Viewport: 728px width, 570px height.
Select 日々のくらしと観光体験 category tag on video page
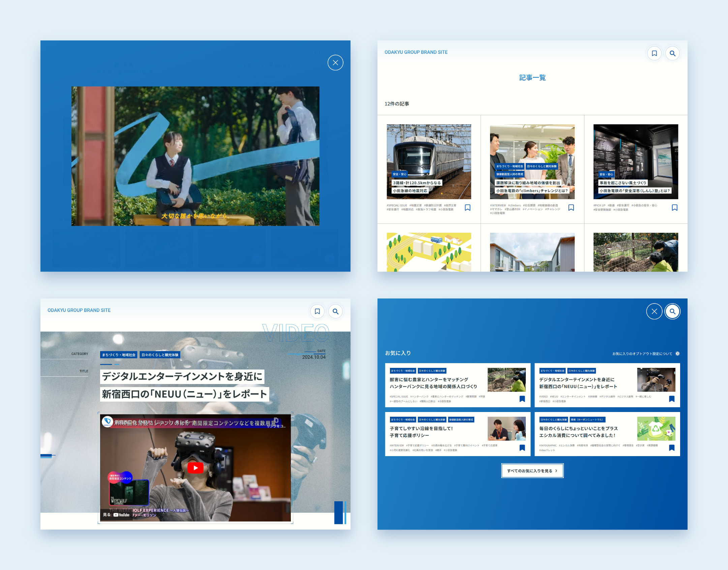[160, 355]
